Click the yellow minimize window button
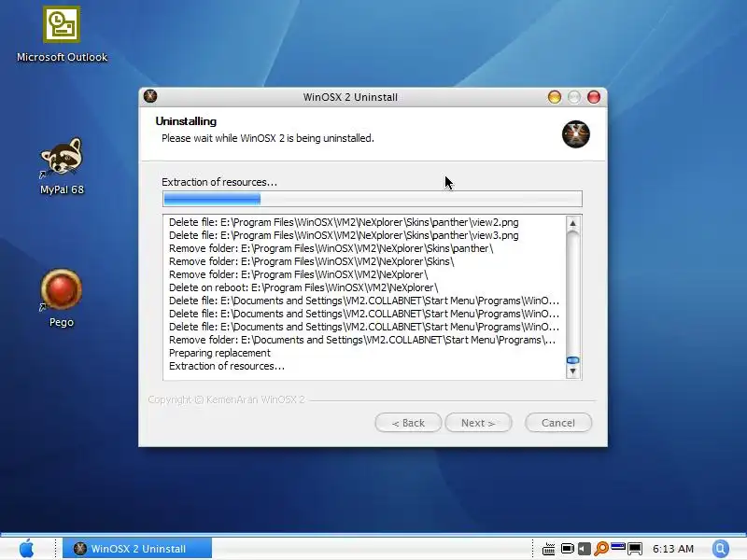The image size is (747, 560). pos(555,97)
